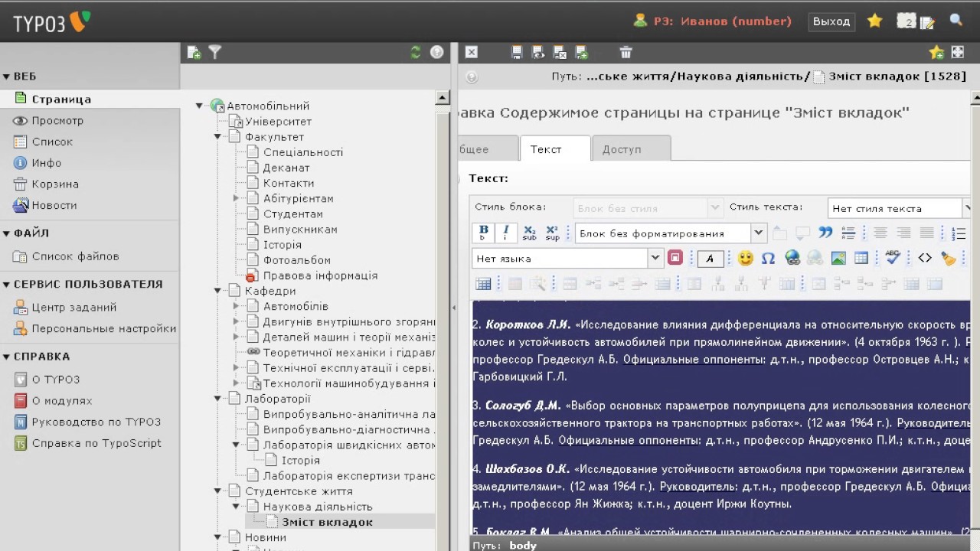Open the text color A button
This screenshot has width=980, height=551.
click(710, 258)
